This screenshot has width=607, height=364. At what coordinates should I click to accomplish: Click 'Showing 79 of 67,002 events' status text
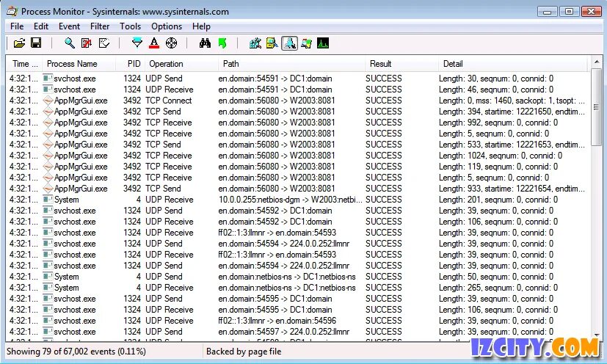(x=76, y=352)
